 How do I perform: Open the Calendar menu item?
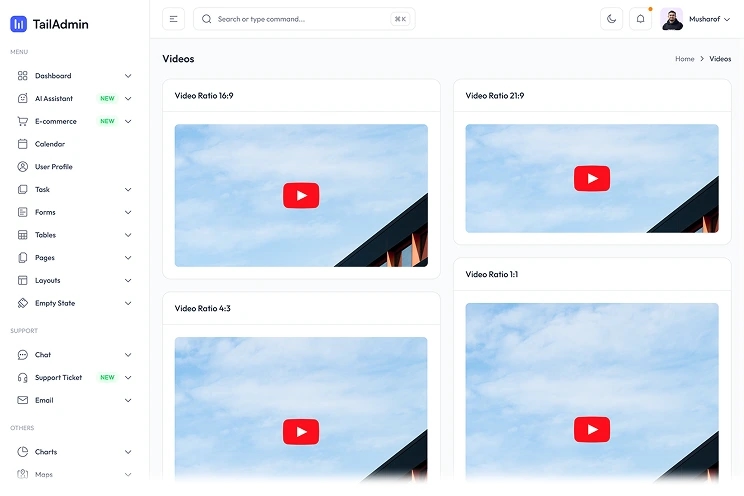coord(74,144)
